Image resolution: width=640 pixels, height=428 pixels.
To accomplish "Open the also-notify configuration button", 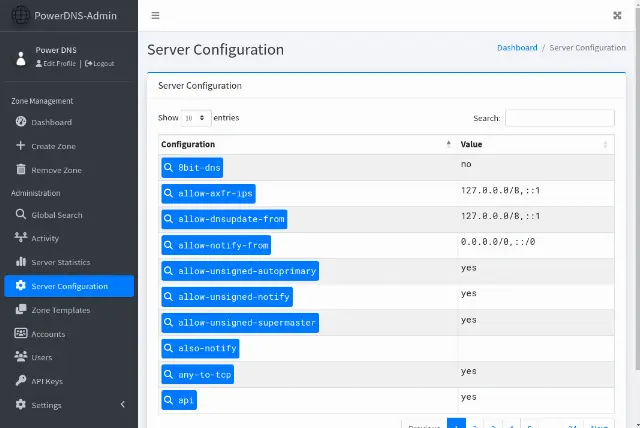I will pos(200,348).
